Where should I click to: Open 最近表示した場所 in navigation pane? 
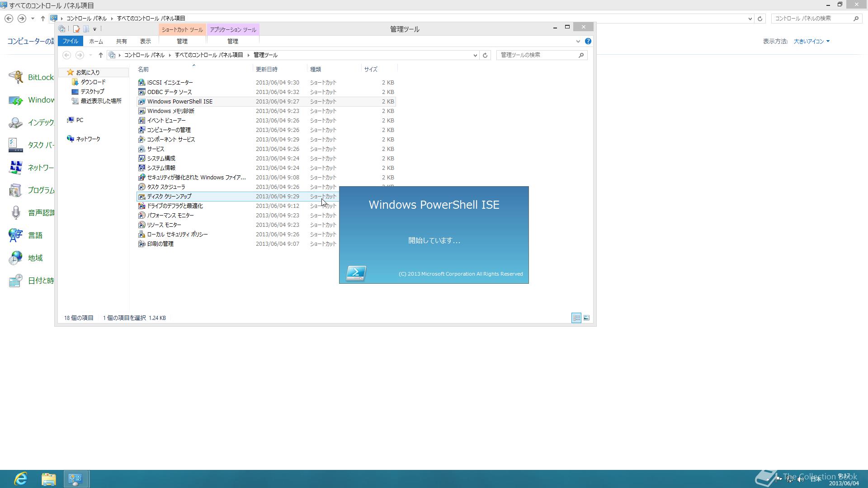click(x=101, y=101)
